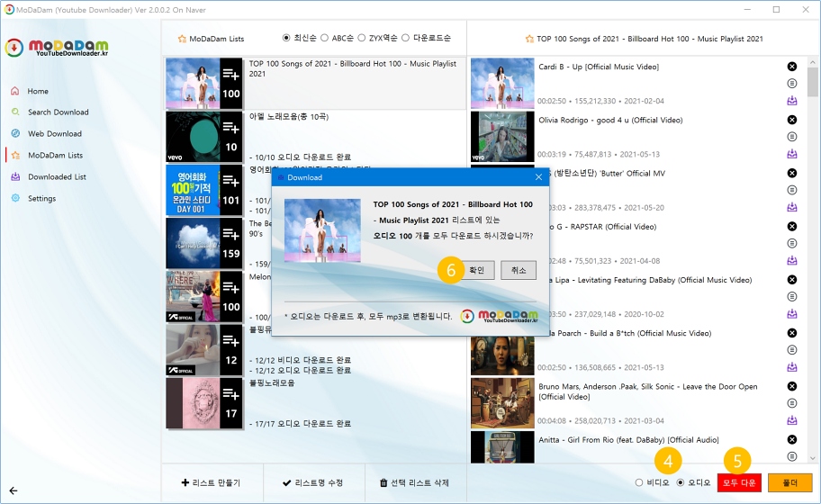This screenshot has height=504, width=821.
Task: Click 리스트명 수정 button
Action: [x=312, y=482]
